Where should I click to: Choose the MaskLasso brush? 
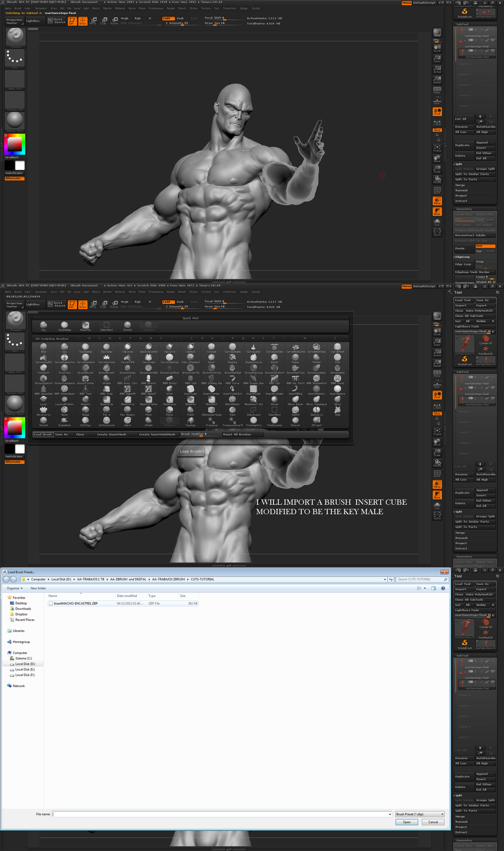(169, 400)
